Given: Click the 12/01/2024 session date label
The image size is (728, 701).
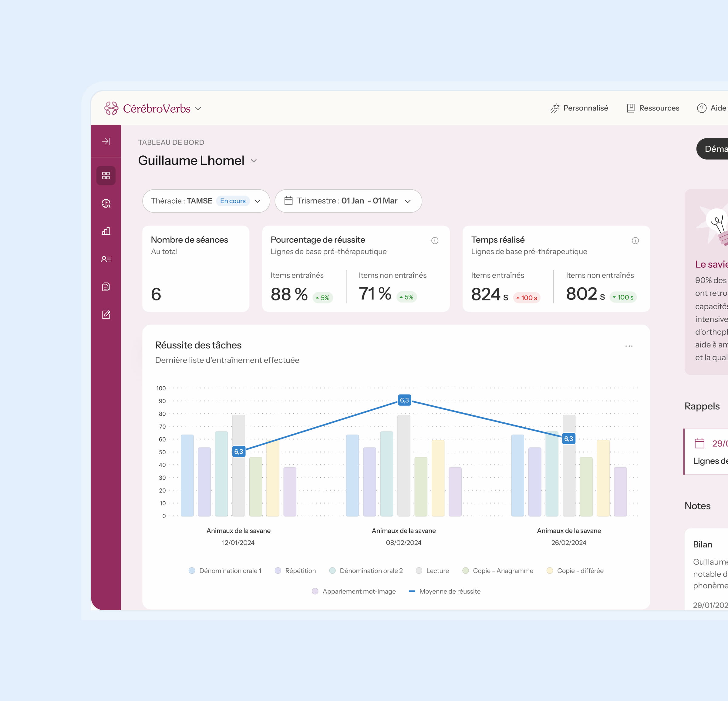Looking at the screenshot, I should point(238,542).
